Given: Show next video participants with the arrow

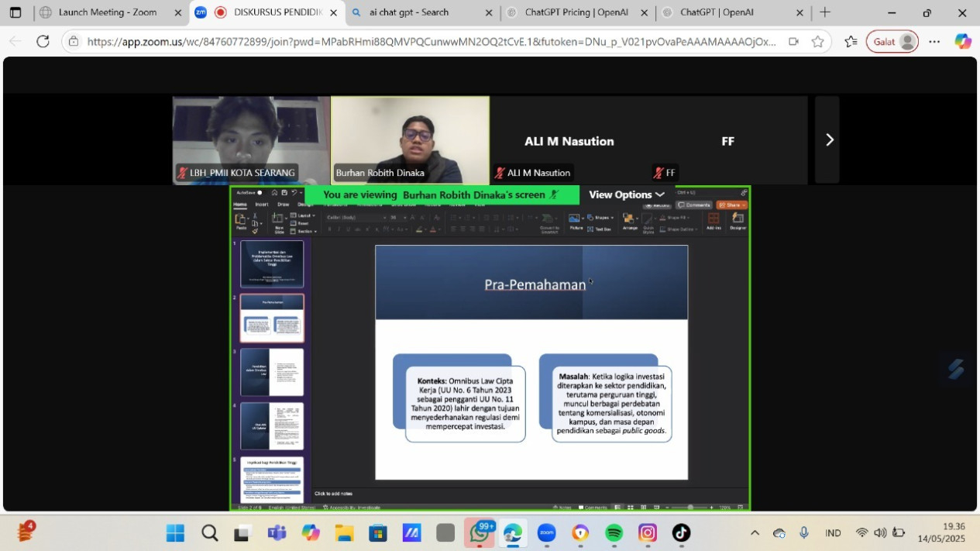Looking at the screenshot, I should click(828, 139).
